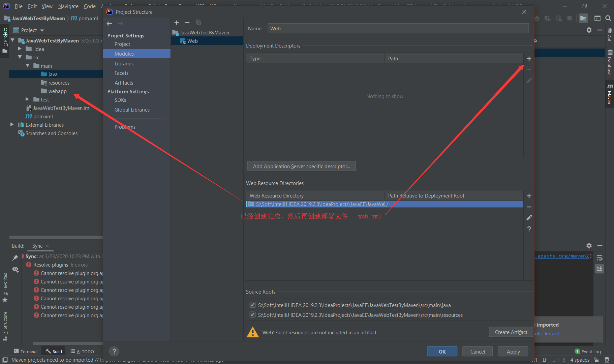The height and width of the screenshot is (364, 614).
Task: Toggle tool window quick access icon in status bar
Action: pos(5,360)
